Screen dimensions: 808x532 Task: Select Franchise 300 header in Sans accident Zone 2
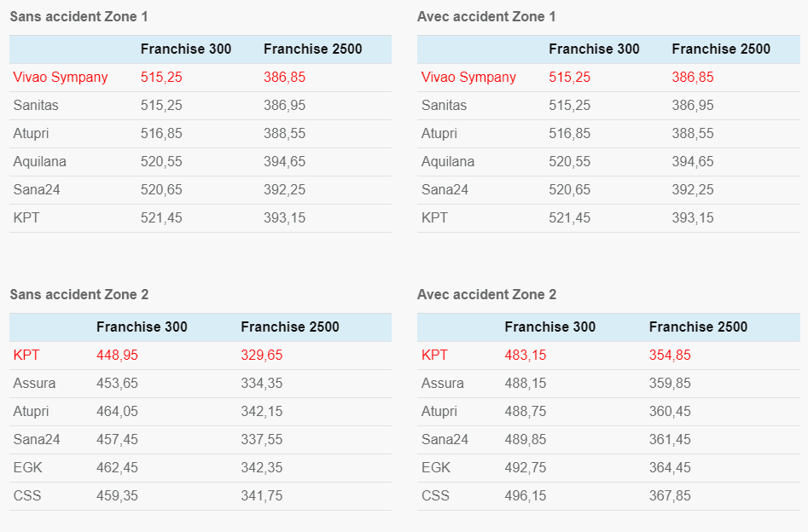[142, 327]
